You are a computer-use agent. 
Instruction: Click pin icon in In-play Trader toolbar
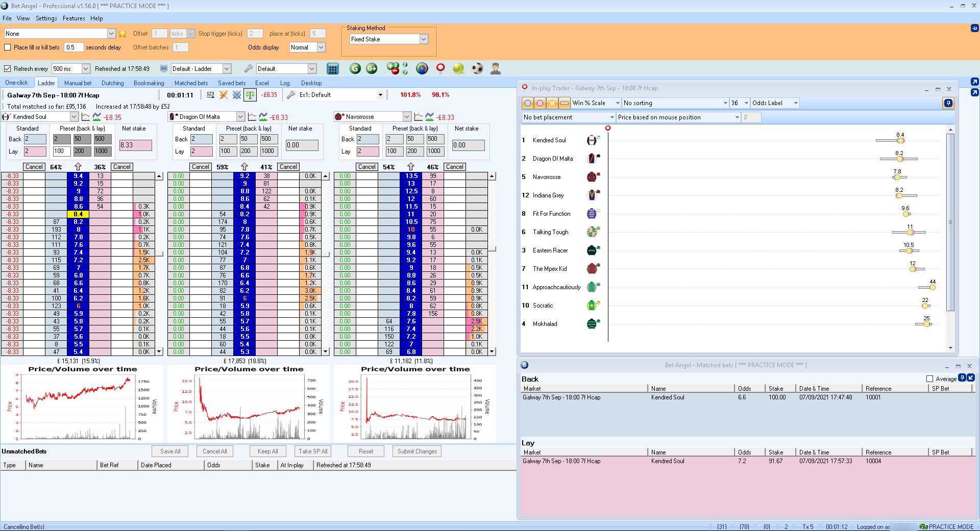(948, 103)
